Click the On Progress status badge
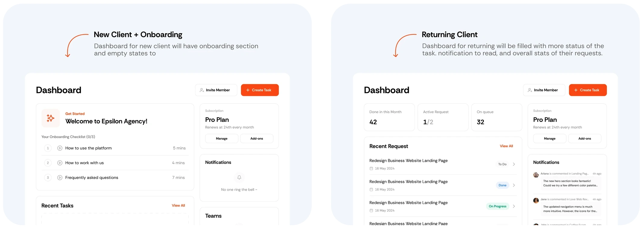Screen dimensions: 644x230 [x=497, y=206]
